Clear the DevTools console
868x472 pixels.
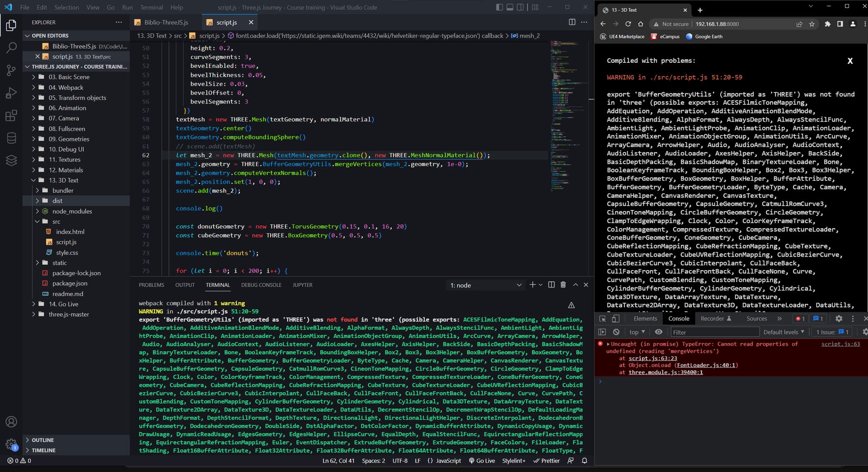click(x=616, y=332)
